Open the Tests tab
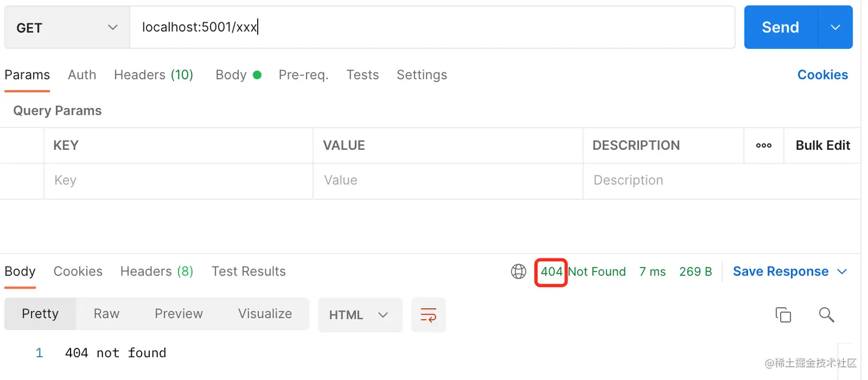The width and height of the screenshot is (868, 380). point(362,75)
